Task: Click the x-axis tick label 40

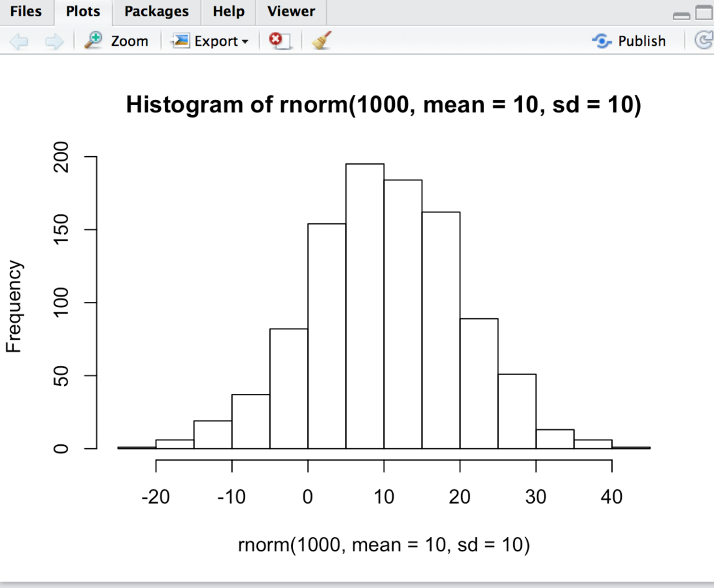Action: coord(611,497)
